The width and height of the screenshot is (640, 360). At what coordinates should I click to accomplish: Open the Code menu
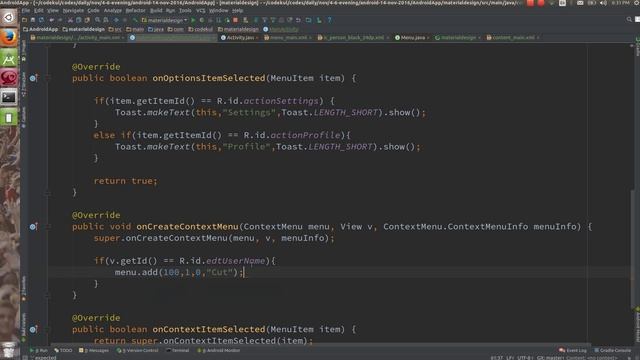pyautogui.click(x=93, y=11)
